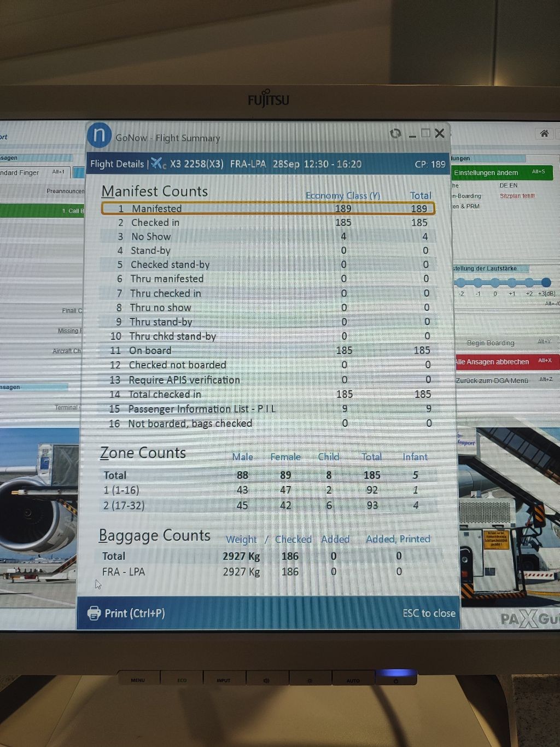Click ESC to close text
This screenshot has width=560, height=747.
click(x=429, y=613)
